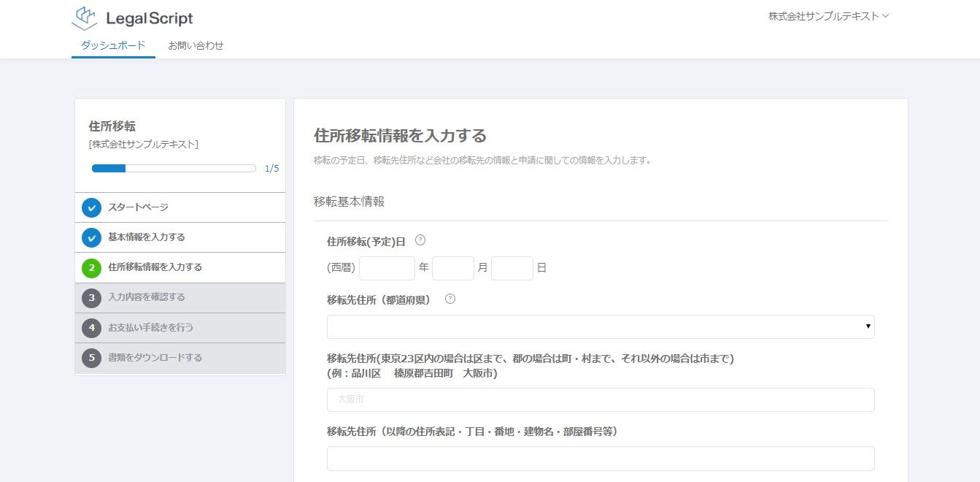Image resolution: width=980 pixels, height=482 pixels.
Task: Click the green step 2 circle icon
Action: 91,267
